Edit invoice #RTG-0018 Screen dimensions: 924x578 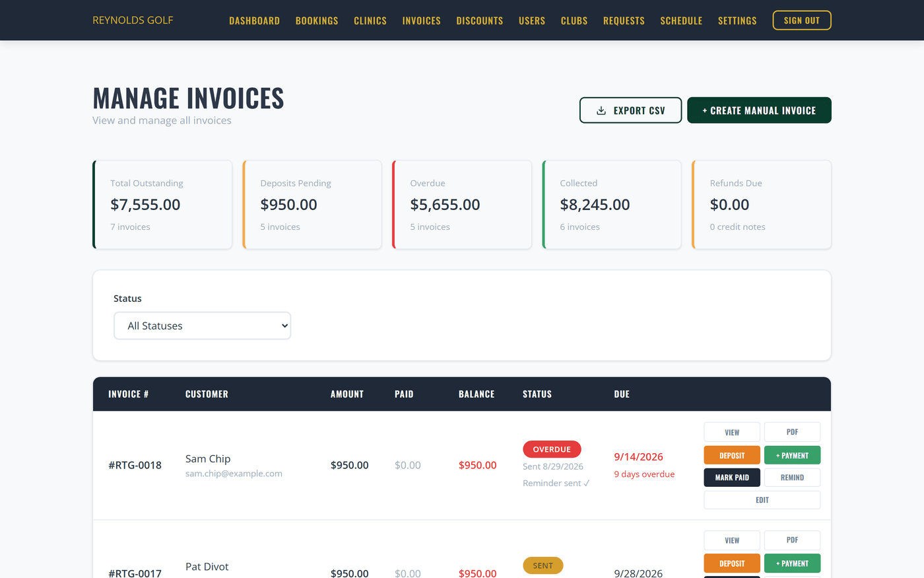762,500
